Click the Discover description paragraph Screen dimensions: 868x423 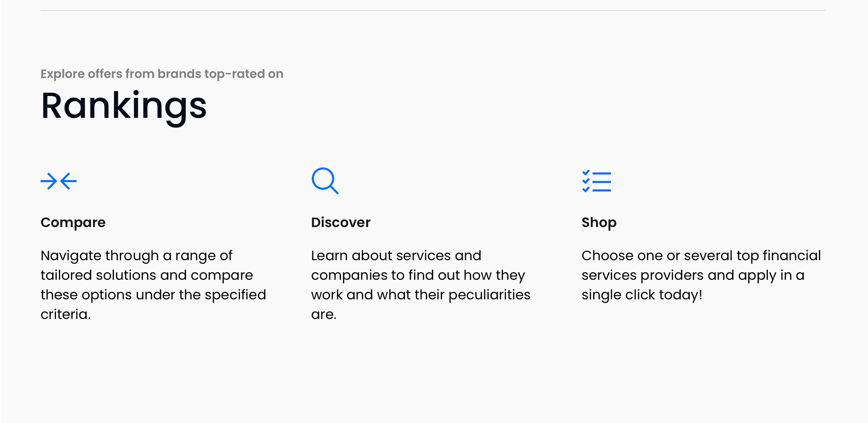click(x=421, y=285)
